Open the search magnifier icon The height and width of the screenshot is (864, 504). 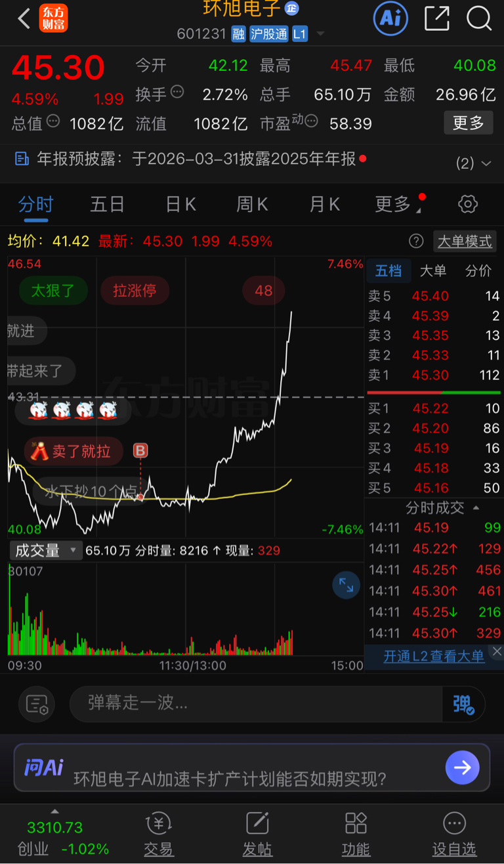pyautogui.click(x=479, y=18)
